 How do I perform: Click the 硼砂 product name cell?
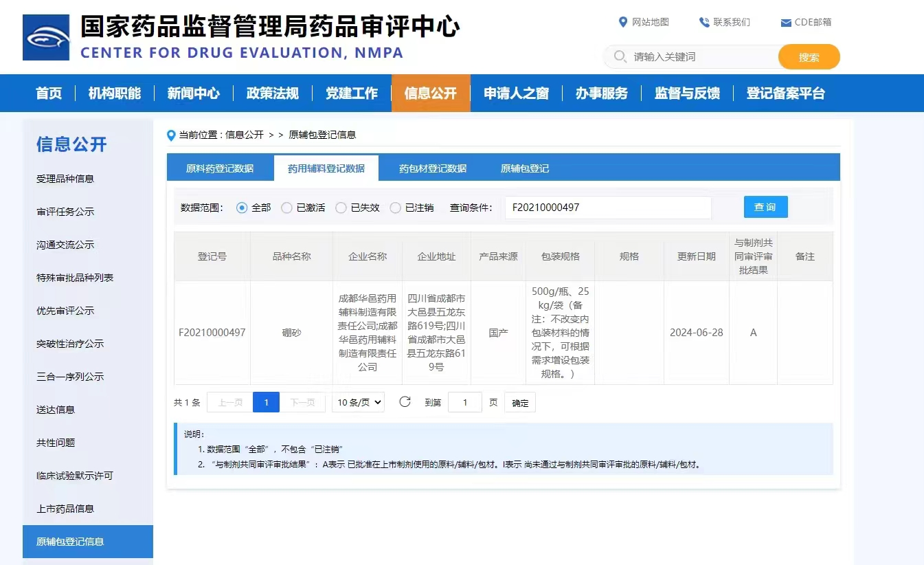point(292,333)
